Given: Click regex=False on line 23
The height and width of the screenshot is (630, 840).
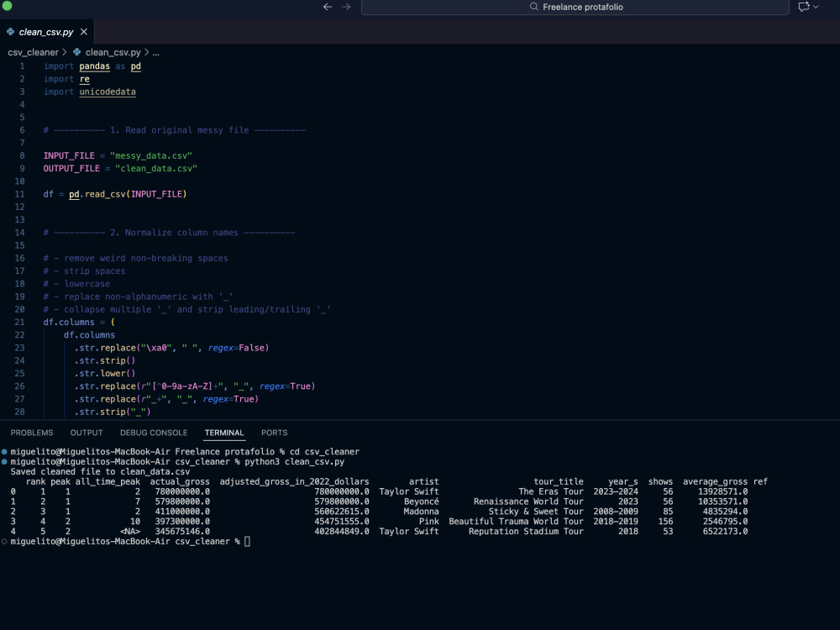Looking at the screenshot, I should (236, 349).
